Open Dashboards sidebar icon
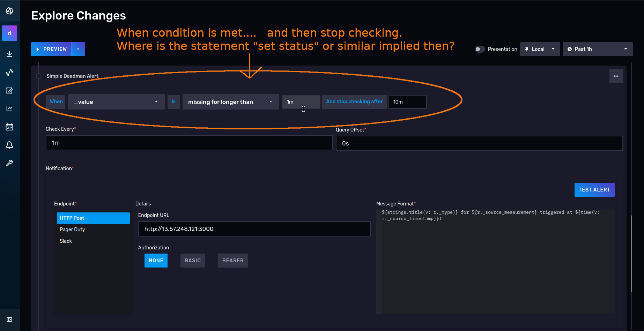The image size is (644, 331). [x=9, y=108]
